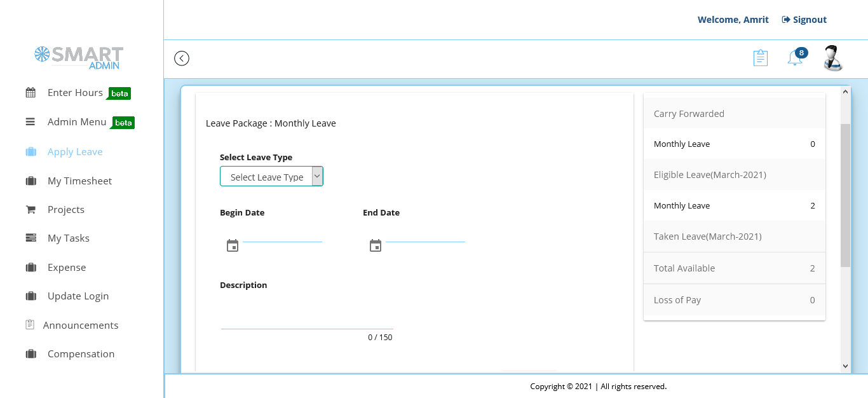868x398 pixels.
Task: Click the SMART ADMIN logo
Action: tap(79, 57)
